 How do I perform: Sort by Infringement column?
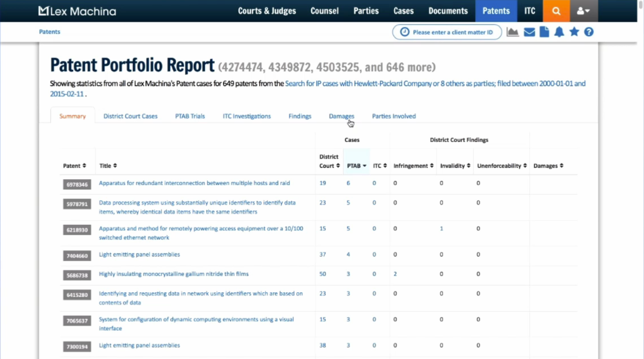pyautogui.click(x=413, y=166)
